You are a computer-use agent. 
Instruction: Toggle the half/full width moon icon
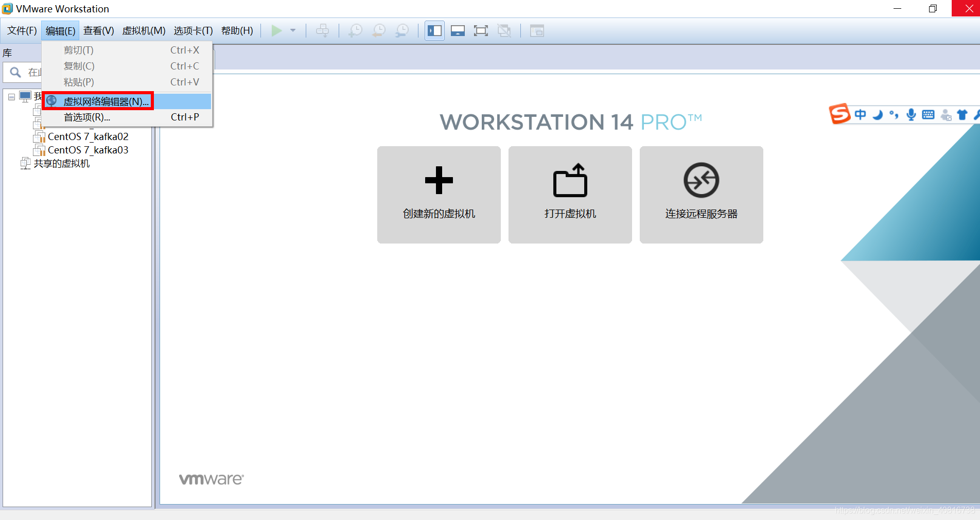878,115
